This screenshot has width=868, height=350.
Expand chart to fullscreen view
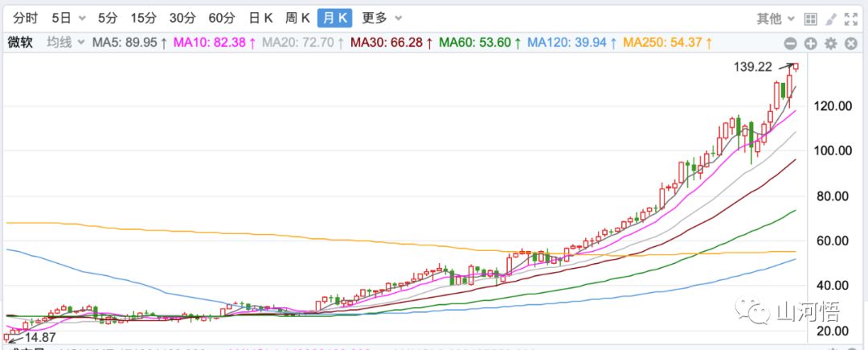pyautogui.click(x=852, y=18)
